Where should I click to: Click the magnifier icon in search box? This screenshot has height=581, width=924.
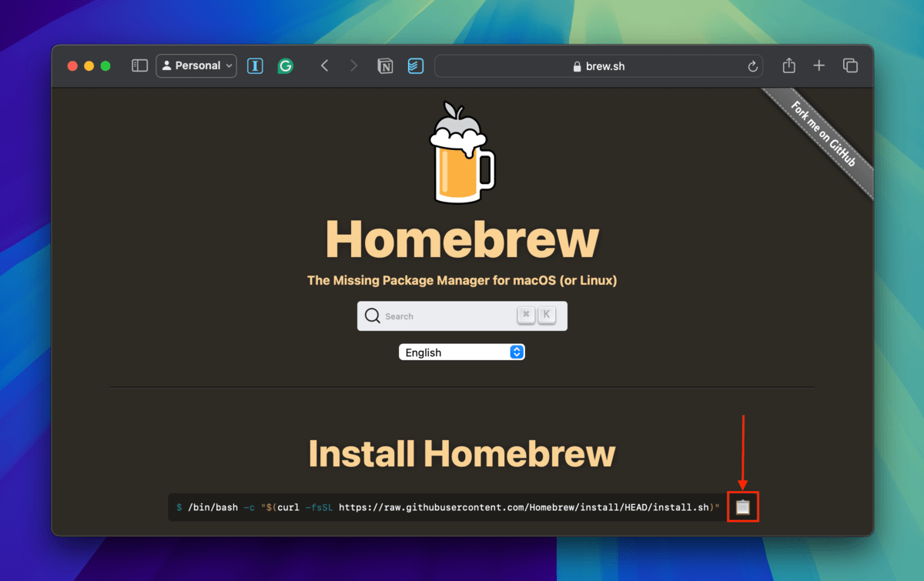coord(373,316)
